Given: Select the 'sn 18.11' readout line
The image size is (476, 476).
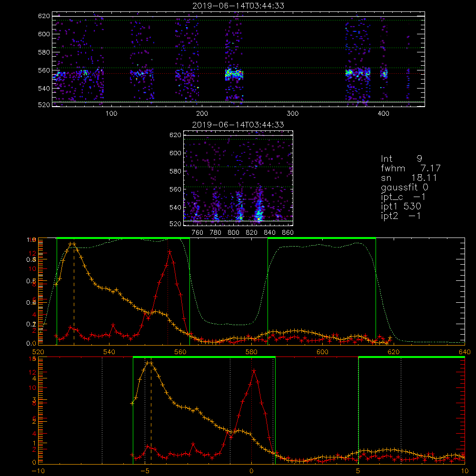Looking at the screenshot, I should tap(408, 178).
